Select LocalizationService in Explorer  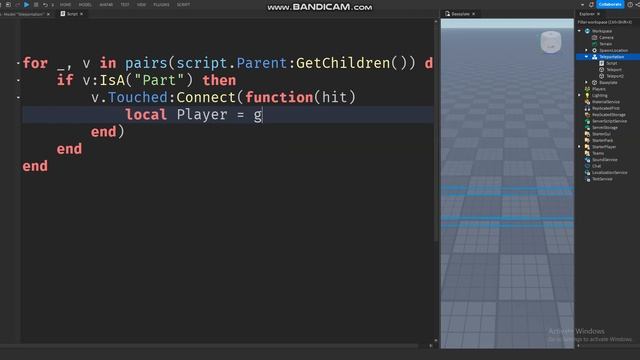tap(609, 172)
